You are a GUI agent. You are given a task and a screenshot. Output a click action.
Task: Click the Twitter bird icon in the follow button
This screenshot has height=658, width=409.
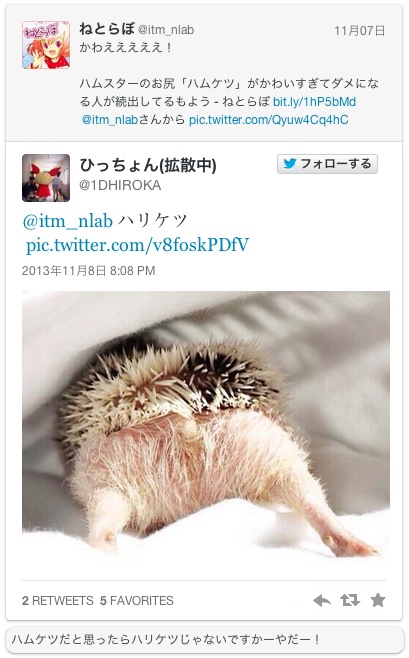click(x=290, y=164)
